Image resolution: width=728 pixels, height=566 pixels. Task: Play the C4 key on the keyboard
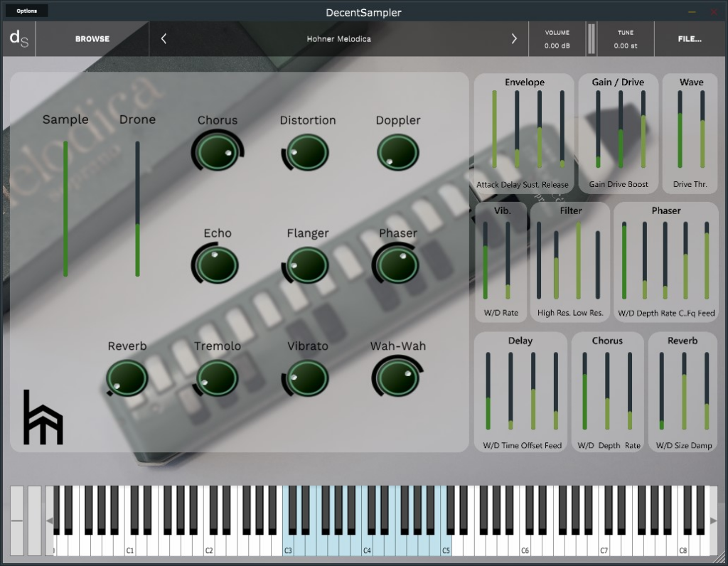pos(367,544)
